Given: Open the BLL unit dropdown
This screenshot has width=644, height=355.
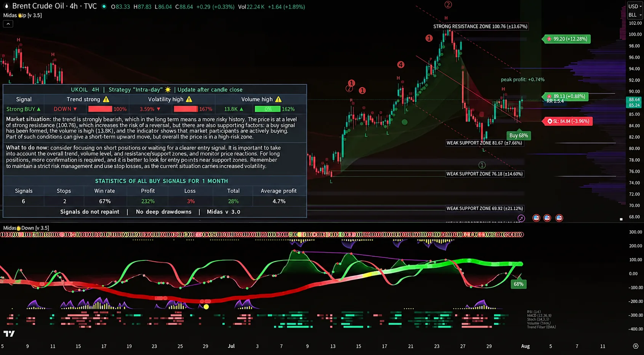Looking at the screenshot, I should coord(635,15).
